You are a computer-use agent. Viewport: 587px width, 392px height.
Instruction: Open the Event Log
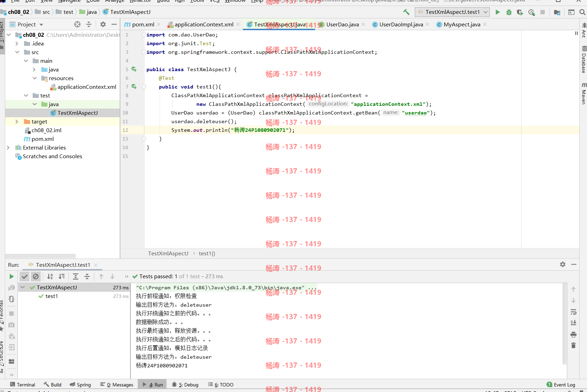[561, 384]
